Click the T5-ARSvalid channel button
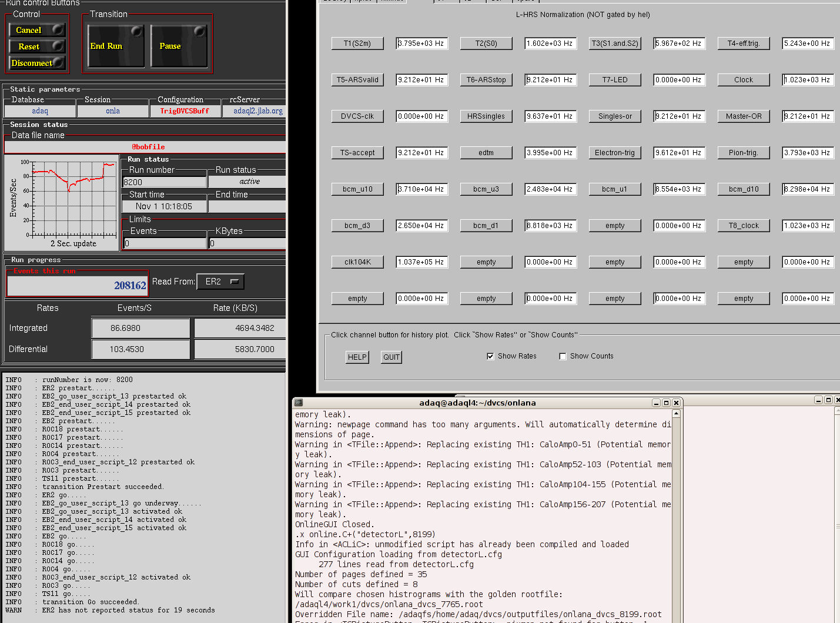 (x=357, y=80)
